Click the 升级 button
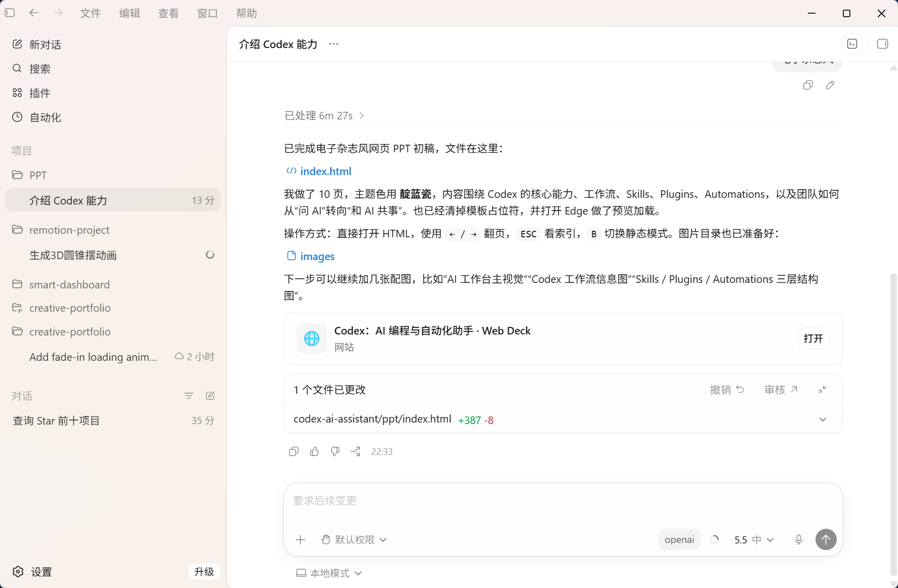The image size is (898, 588). 204,572
